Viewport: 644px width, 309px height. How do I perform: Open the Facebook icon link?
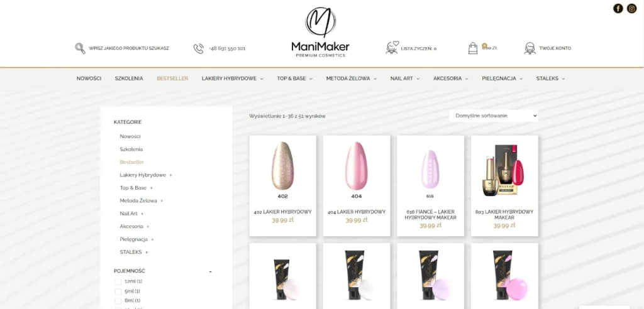(x=618, y=8)
